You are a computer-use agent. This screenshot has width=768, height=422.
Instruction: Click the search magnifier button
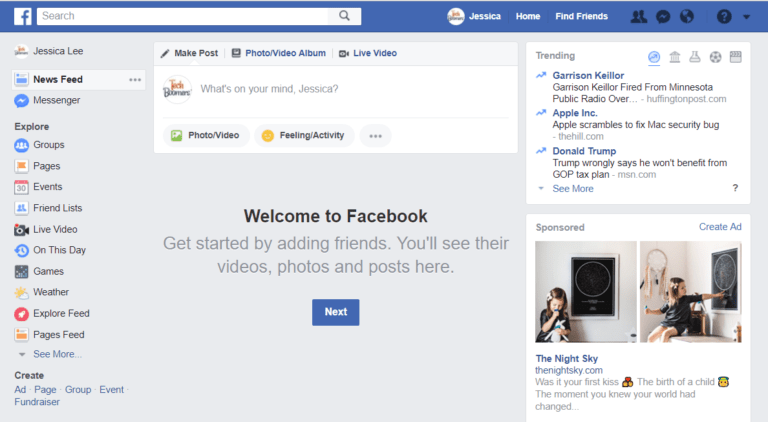[344, 16]
